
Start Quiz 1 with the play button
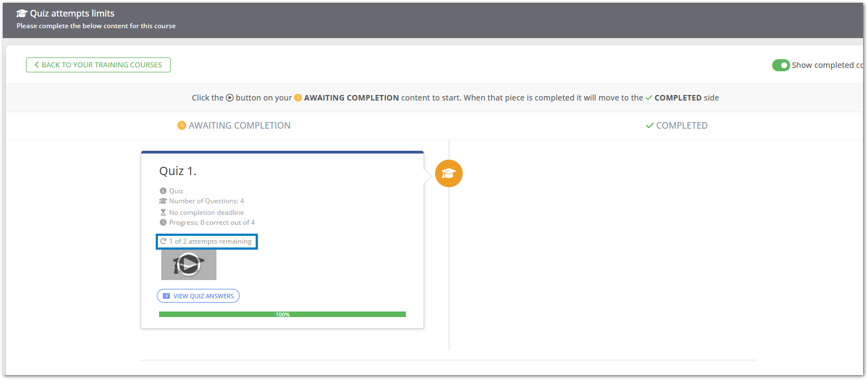pyautogui.click(x=189, y=264)
